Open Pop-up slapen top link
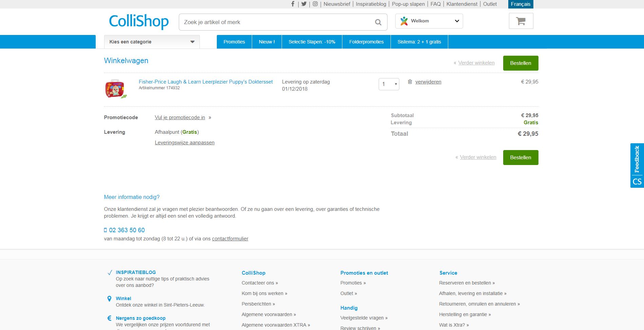The image size is (644, 330). (x=408, y=4)
